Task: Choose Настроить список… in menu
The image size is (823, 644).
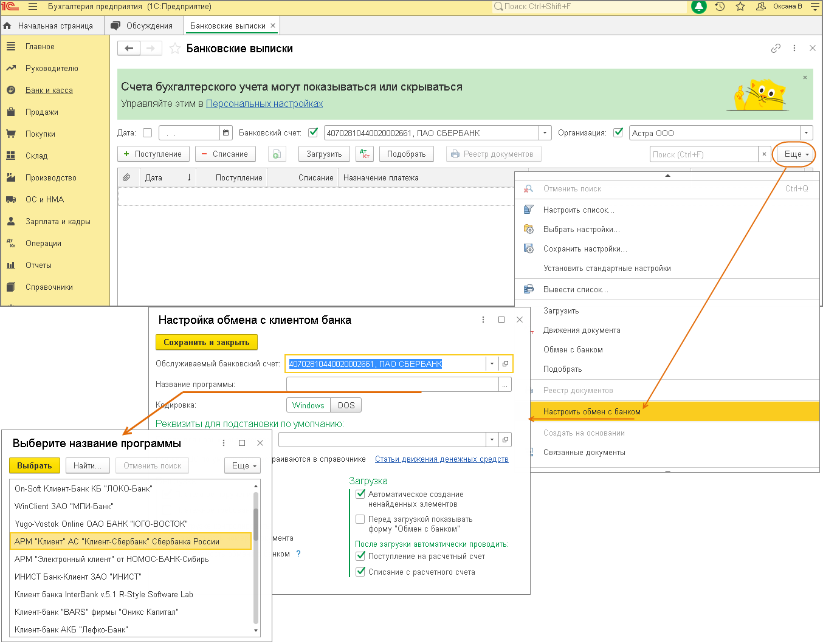Action: coord(579,210)
